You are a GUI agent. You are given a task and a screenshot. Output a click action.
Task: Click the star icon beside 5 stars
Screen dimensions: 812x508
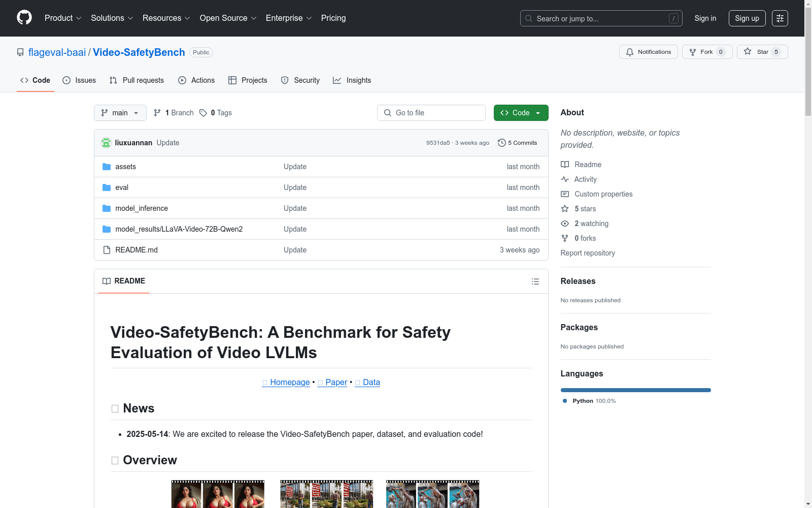tap(565, 209)
